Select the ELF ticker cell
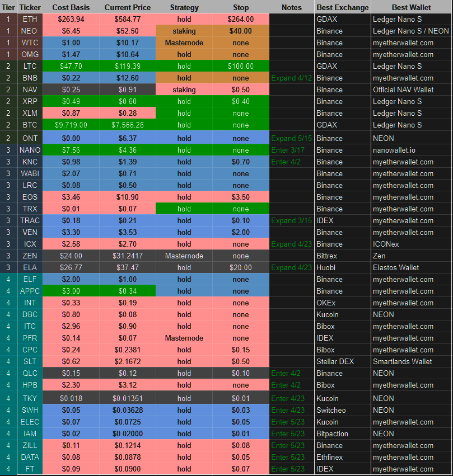The width and height of the screenshot is (453, 476). pyautogui.click(x=30, y=279)
